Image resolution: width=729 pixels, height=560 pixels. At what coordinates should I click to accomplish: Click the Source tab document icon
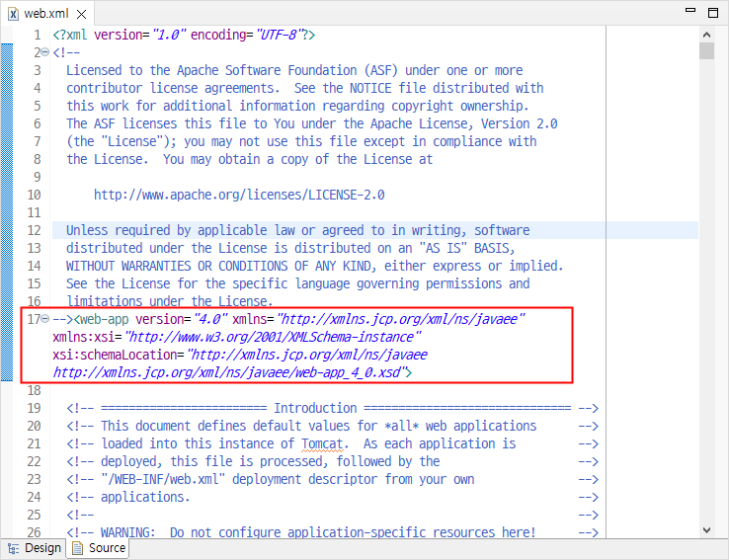77,548
